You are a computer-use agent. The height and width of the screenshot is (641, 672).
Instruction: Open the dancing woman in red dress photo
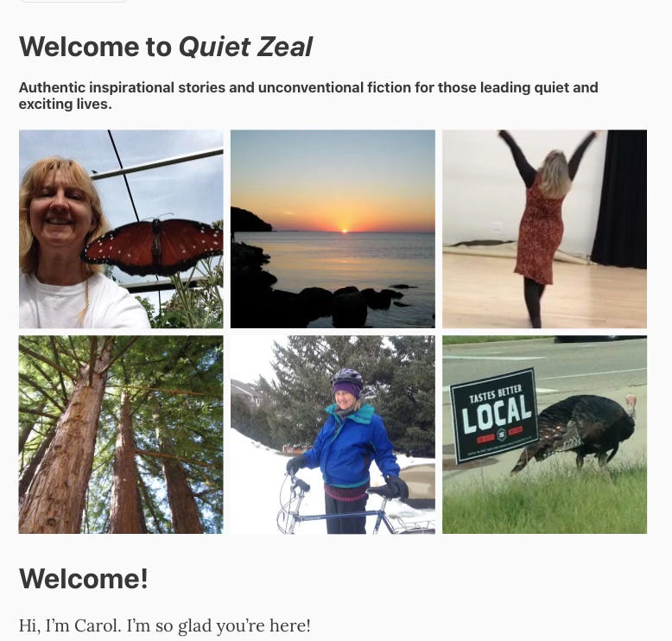(x=544, y=229)
